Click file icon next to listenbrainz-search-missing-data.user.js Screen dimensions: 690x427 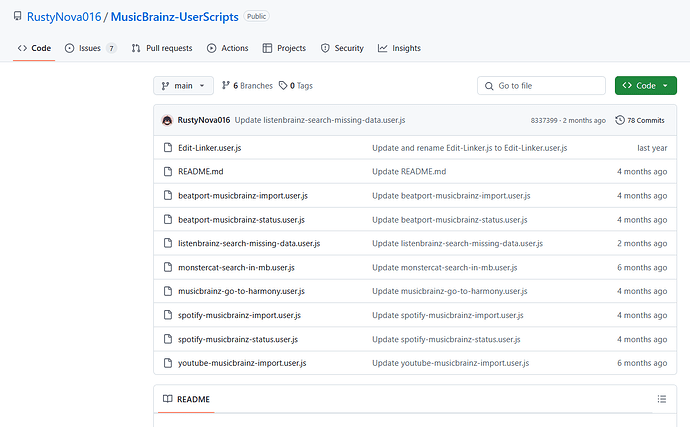coord(168,243)
